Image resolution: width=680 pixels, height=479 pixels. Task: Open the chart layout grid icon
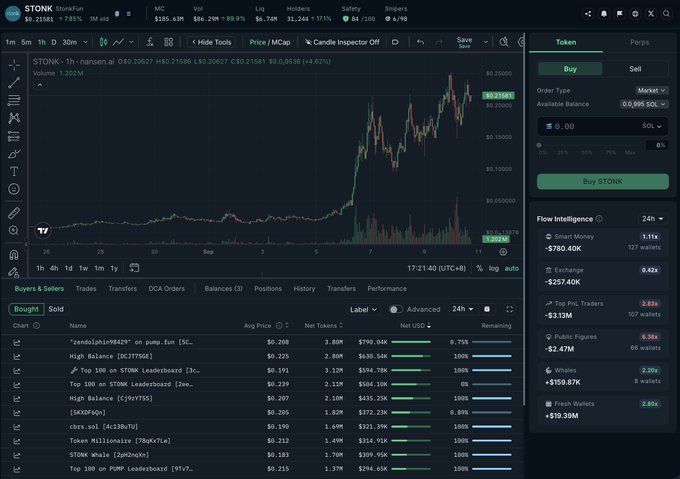pos(168,42)
